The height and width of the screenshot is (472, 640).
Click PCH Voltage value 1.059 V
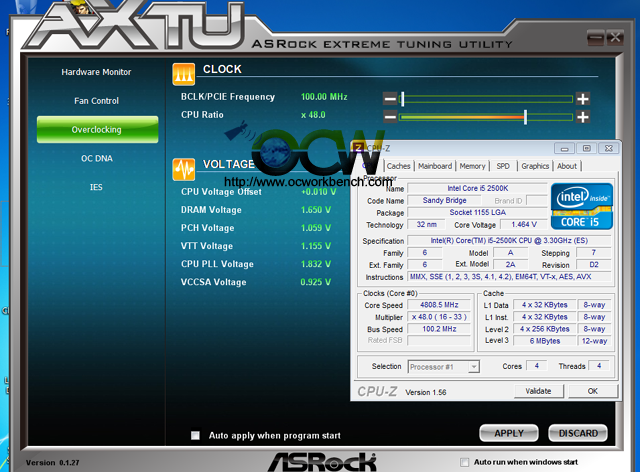316,228
